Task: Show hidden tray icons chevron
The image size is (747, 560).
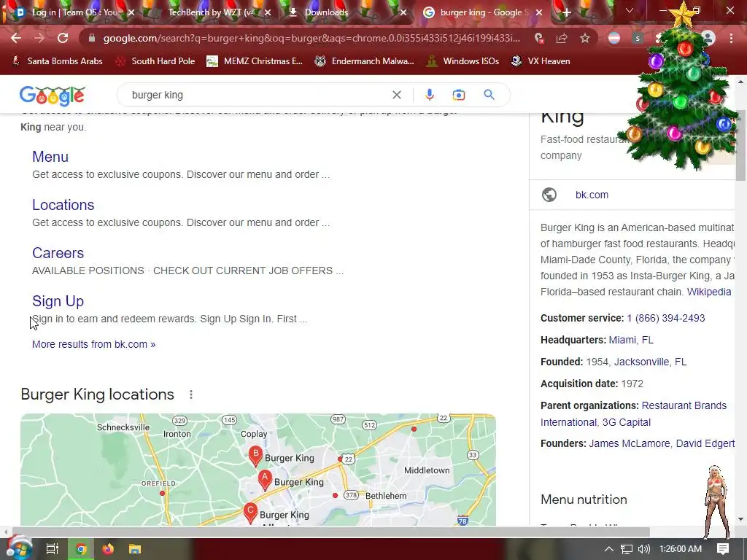Action: 609,549
